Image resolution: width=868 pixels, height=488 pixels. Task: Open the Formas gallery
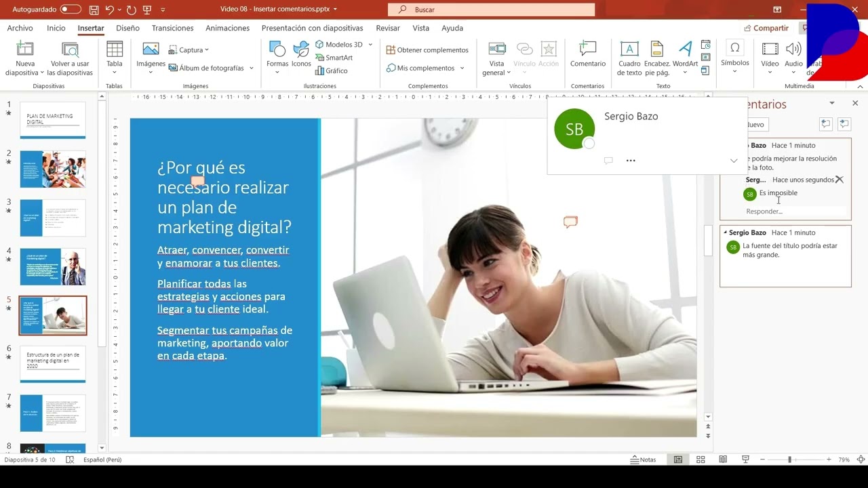277,58
